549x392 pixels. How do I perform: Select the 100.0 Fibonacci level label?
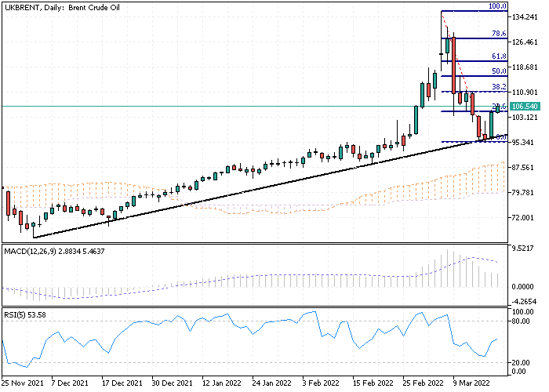pyautogui.click(x=497, y=6)
